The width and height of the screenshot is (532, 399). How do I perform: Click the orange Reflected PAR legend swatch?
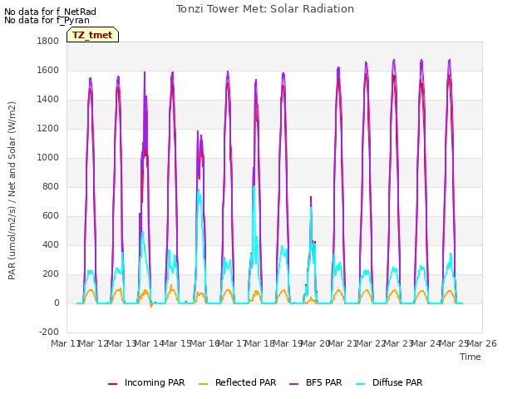[x=203, y=384]
